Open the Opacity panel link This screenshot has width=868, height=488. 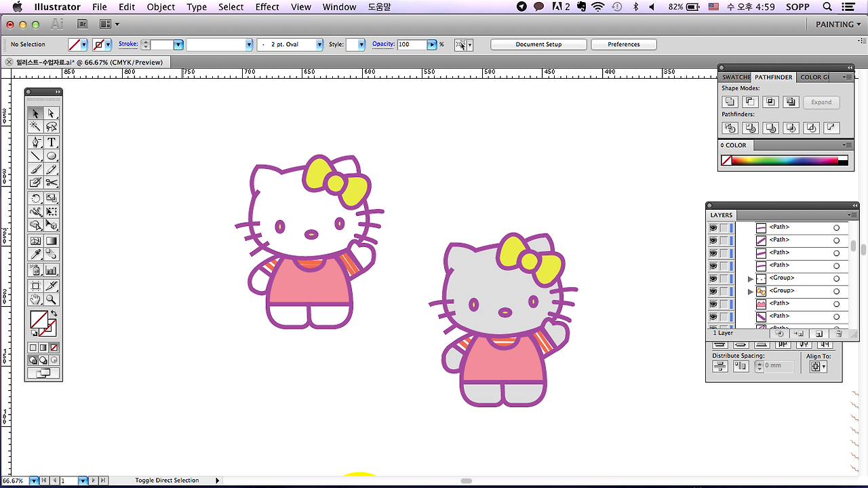tap(383, 44)
